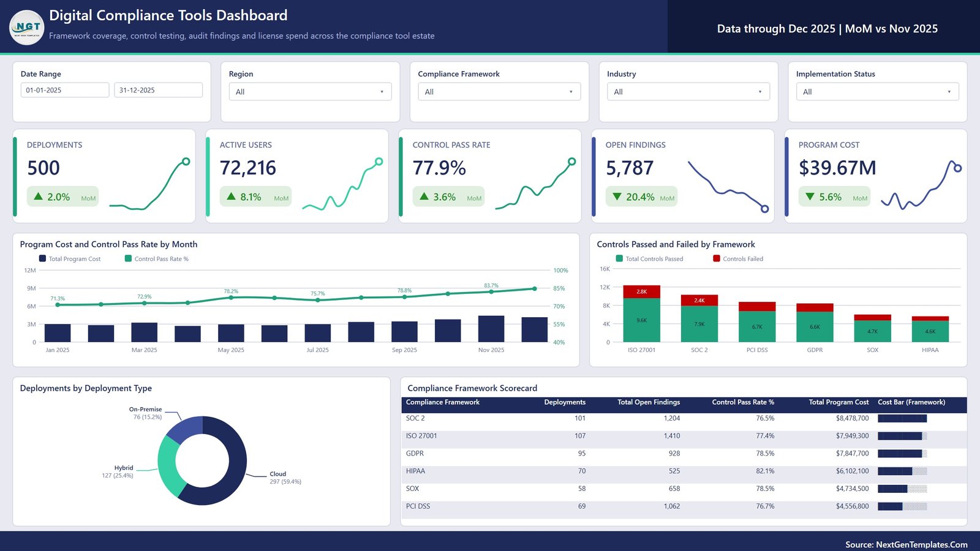Select the PCI DSS scorecard row label
Image resolution: width=980 pixels, height=551 pixels.
click(418, 506)
